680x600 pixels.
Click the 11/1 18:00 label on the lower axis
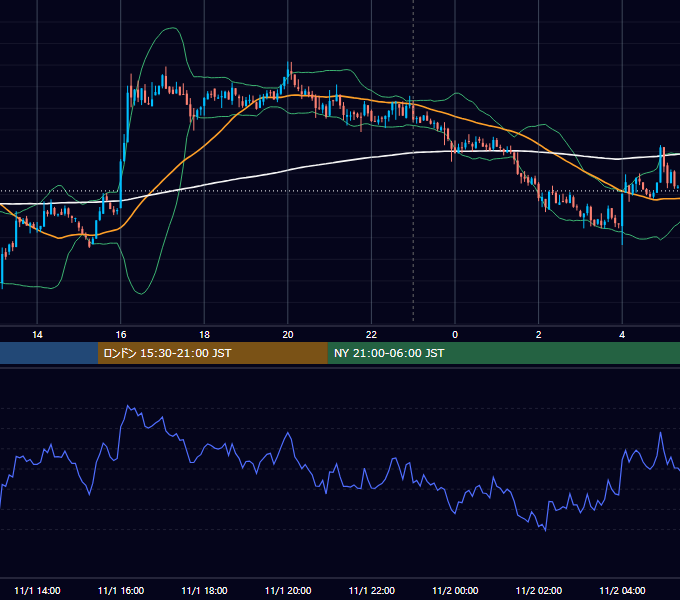204,590
